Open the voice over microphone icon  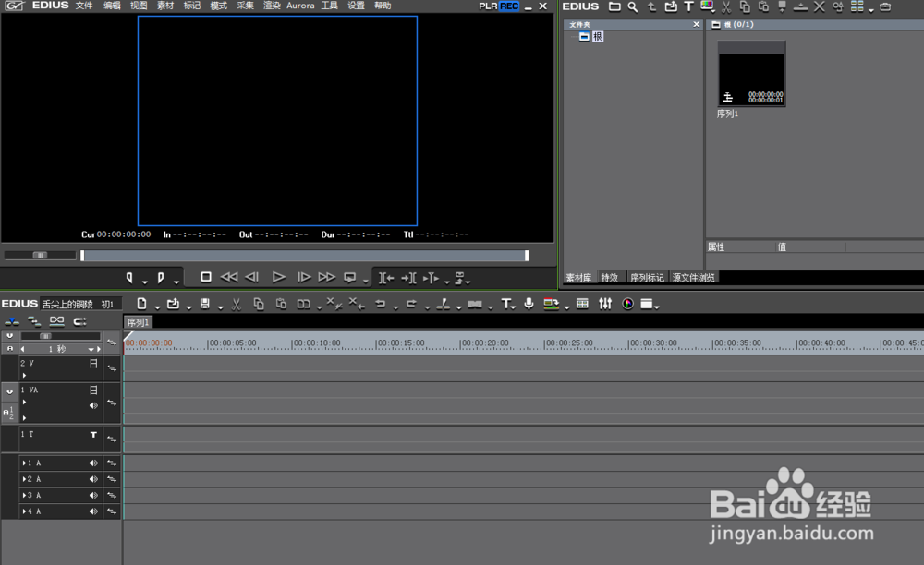pyautogui.click(x=529, y=304)
